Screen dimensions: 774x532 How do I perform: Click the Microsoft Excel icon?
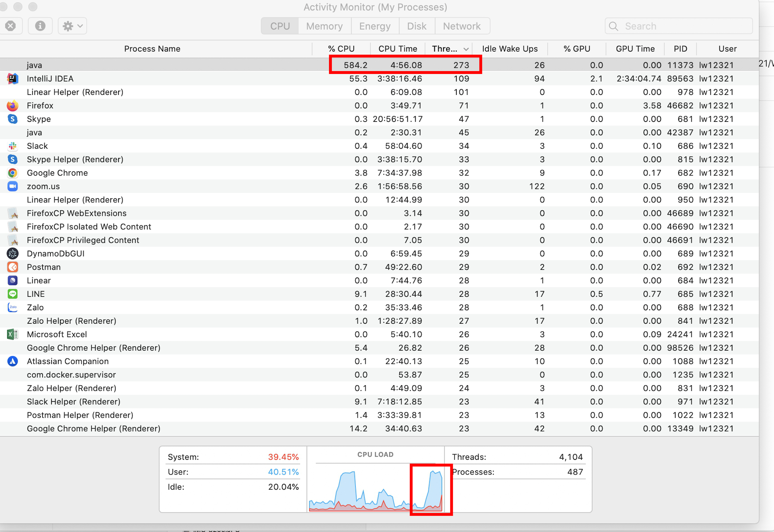13,334
